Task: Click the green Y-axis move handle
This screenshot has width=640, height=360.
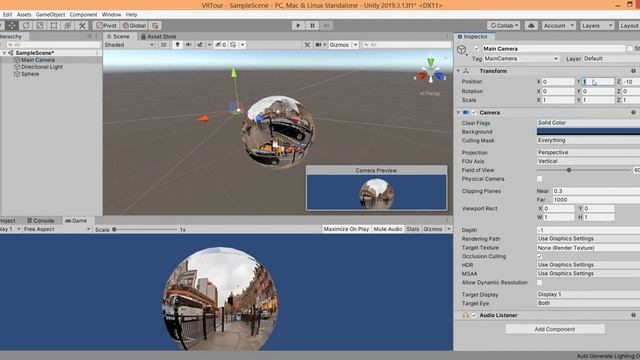Action: pyautogui.click(x=234, y=73)
